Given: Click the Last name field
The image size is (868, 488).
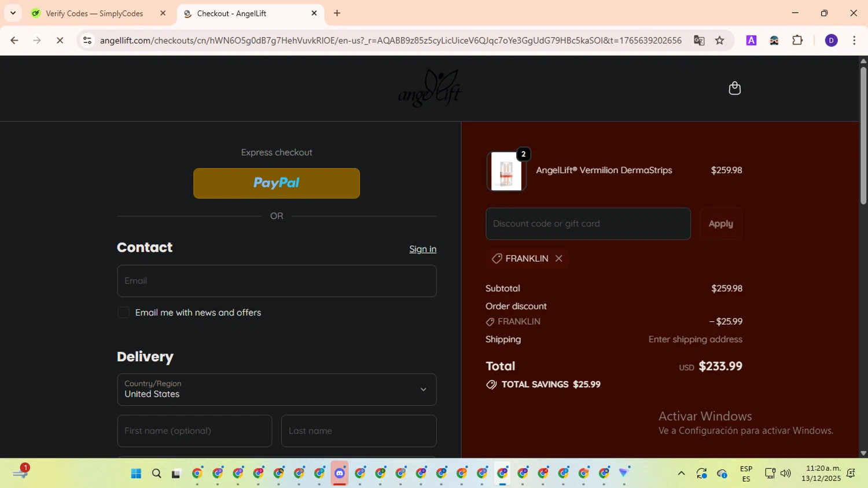Looking at the screenshot, I should click(359, 431).
